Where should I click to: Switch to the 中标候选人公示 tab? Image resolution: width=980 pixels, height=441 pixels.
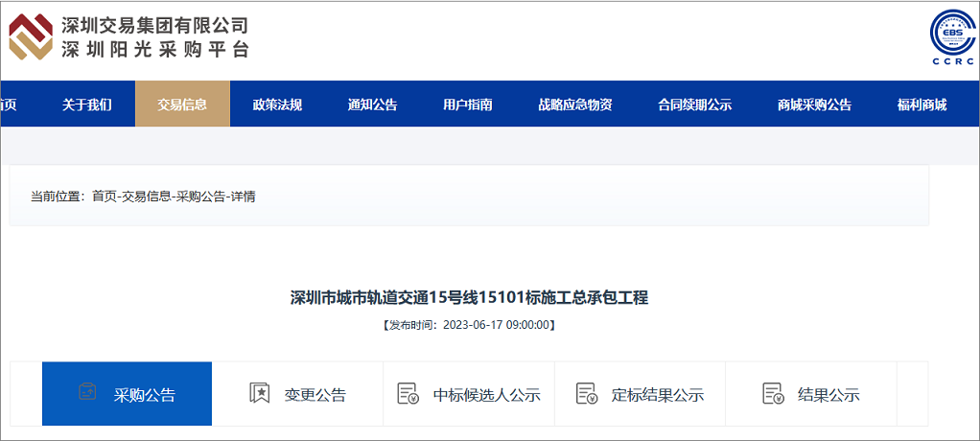tap(486, 394)
